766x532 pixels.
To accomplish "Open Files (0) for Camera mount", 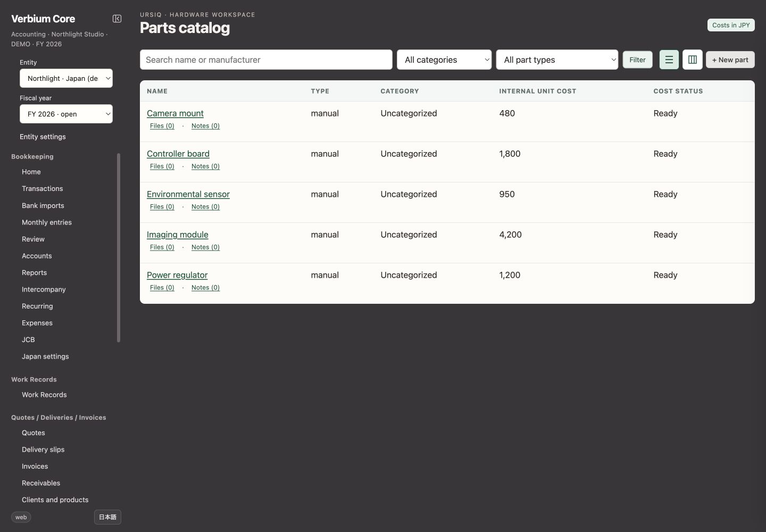I will [x=162, y=126].
